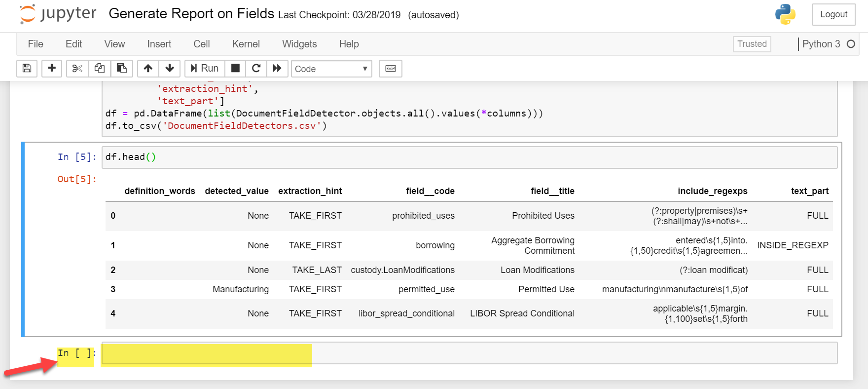The image size is (868, 389).
Task: Click the include_regexps column header
Action: coord(713,191)
